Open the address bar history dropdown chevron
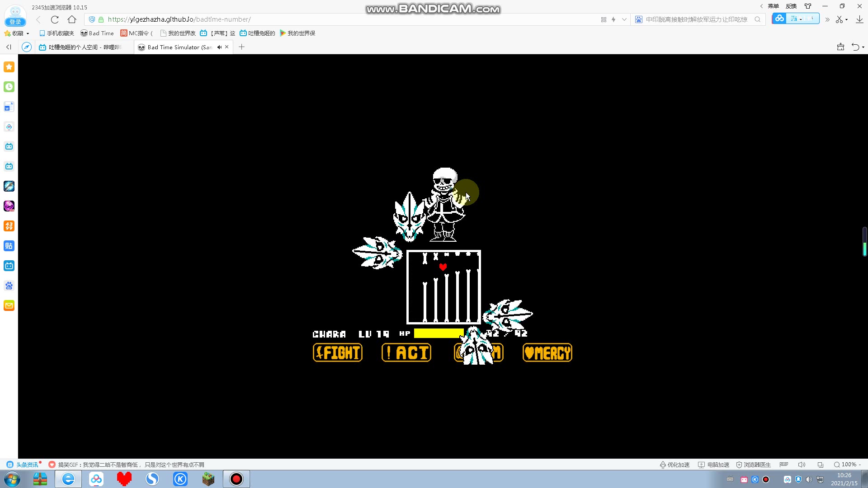This screenshot has width=868, height=488. click(624, 19)
